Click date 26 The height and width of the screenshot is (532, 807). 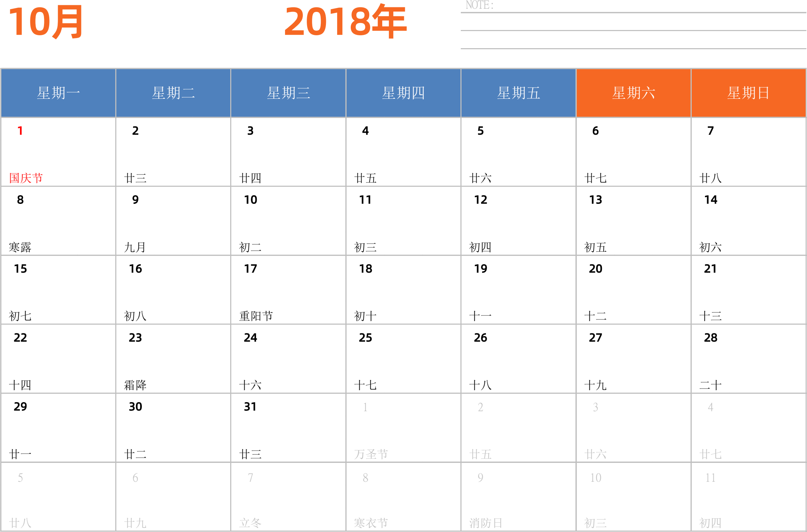pyautogui.click(x=480, y=338)
